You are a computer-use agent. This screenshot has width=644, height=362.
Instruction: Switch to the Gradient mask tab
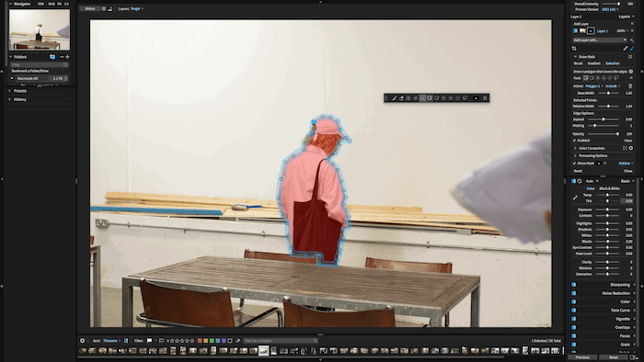[594, 63]
